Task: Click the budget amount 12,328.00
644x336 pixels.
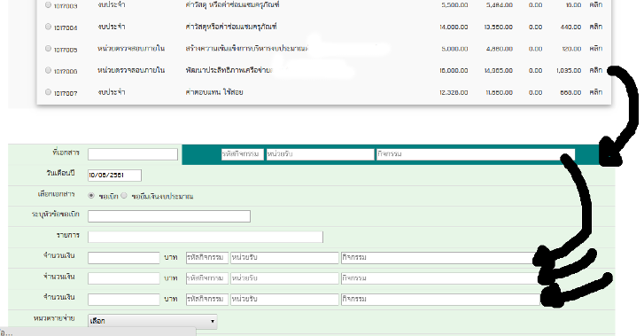Action: [454, 92]
